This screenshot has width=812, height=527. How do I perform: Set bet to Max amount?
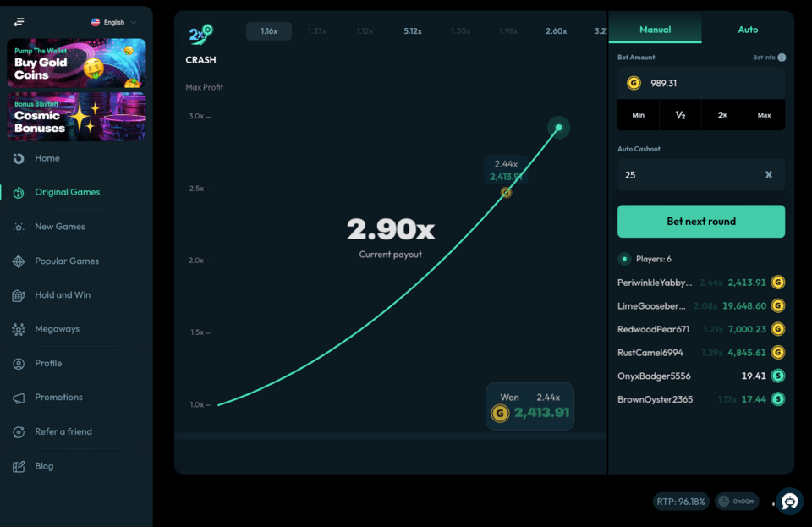pyautogui.click(x=764, y=115)
